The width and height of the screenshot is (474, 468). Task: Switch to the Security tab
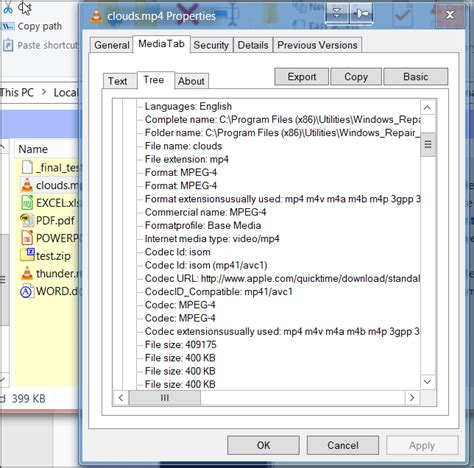coord(211,45)
